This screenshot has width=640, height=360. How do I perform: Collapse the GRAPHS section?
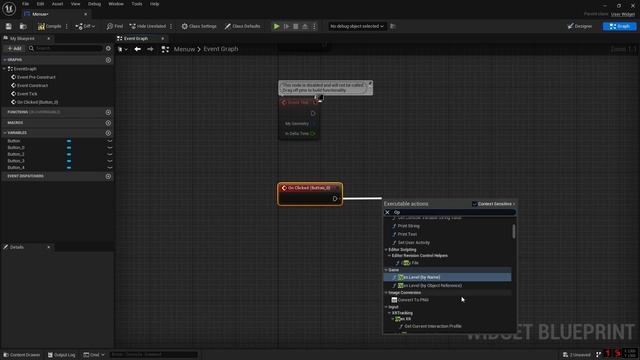(5, 60)
